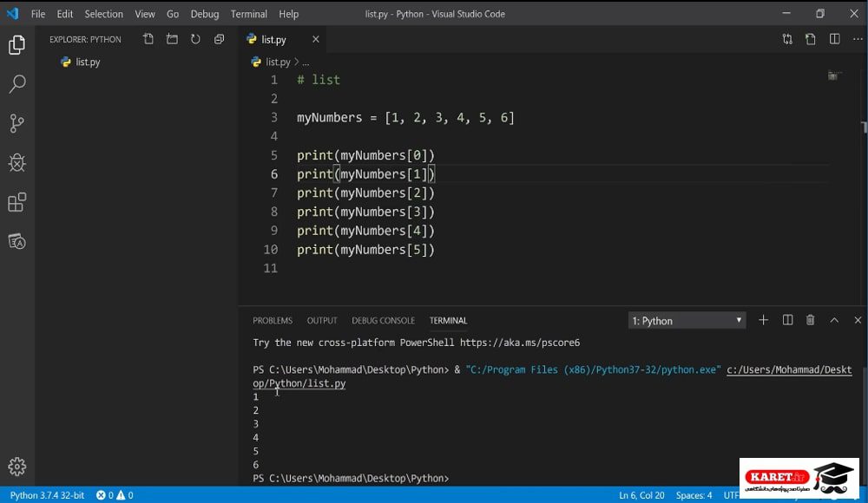This screenshot has width=868, height=503.
Task: Expand the breadcrumb ellipsis after list.py
Action: (x=306, y=62)
